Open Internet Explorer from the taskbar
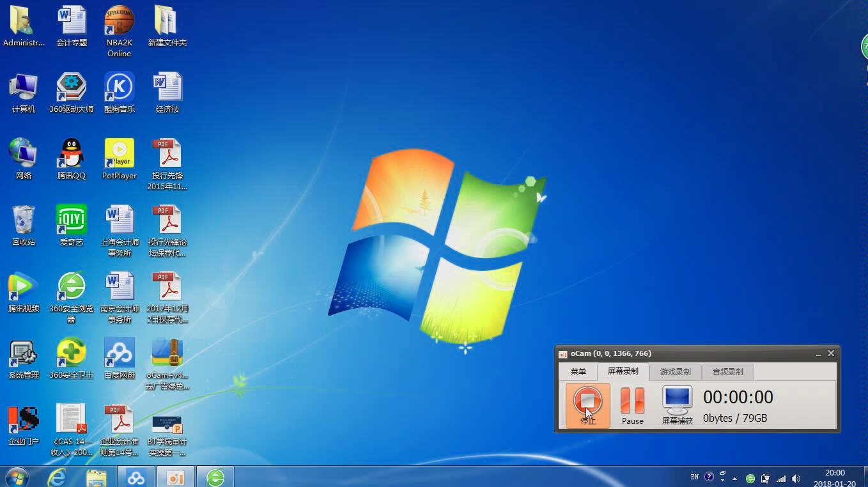 click(57, 477)
